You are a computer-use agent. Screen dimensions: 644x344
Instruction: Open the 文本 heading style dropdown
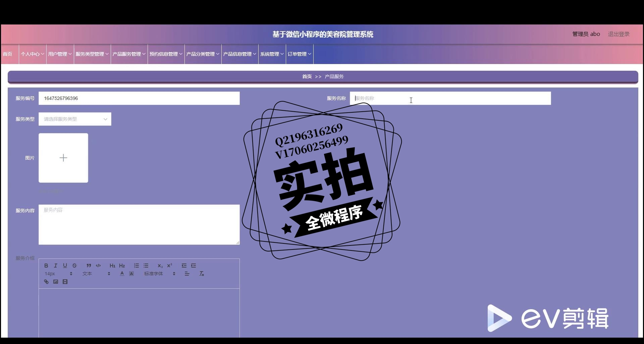click(96, 274)
